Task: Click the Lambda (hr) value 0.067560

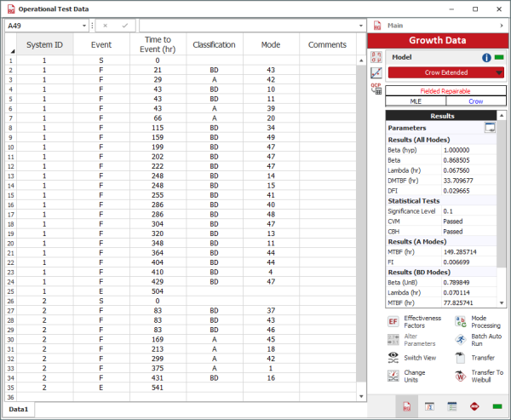Action: [456, 170]
